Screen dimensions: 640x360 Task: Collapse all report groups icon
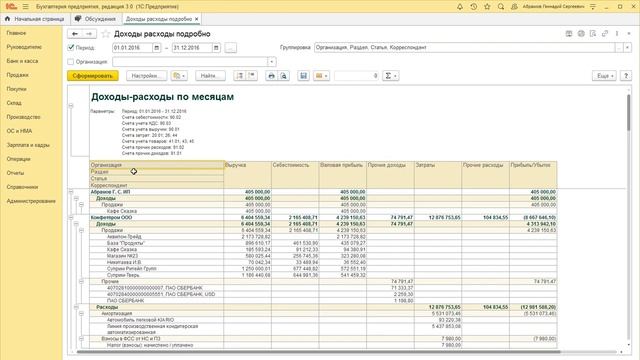pos(251,76)
